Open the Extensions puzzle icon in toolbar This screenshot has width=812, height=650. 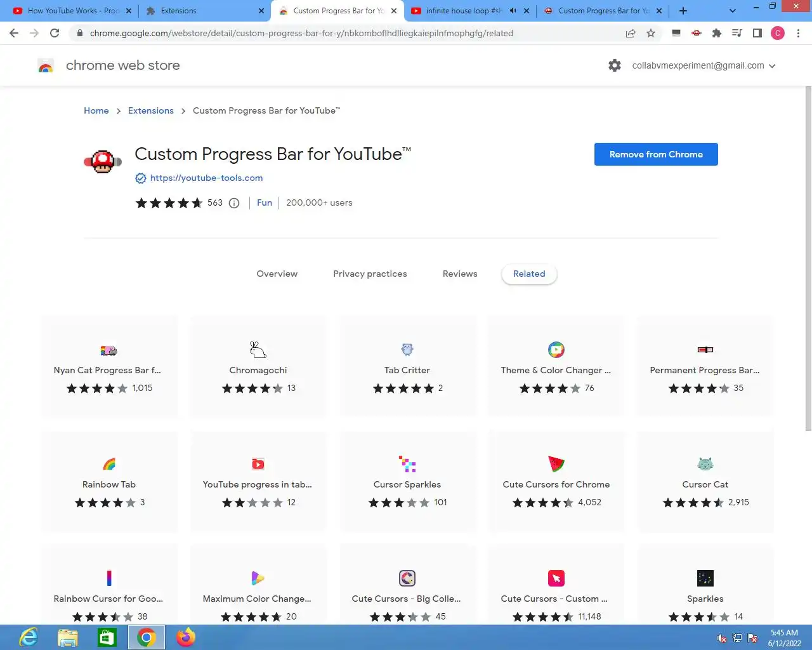[717, 33]
